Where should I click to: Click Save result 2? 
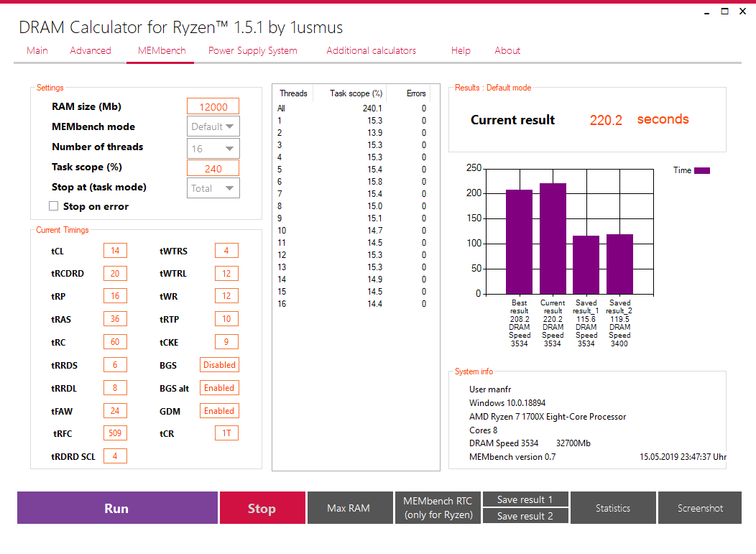[525, 516]
